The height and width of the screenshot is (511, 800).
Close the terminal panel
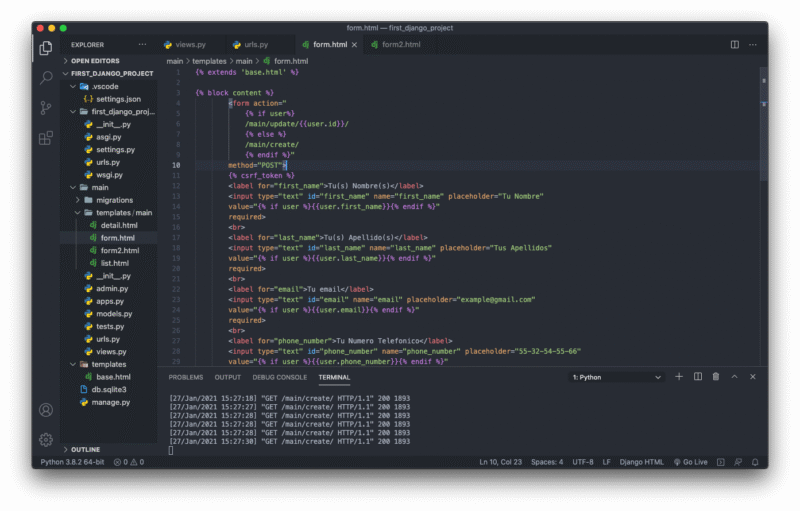pos(753,377)
